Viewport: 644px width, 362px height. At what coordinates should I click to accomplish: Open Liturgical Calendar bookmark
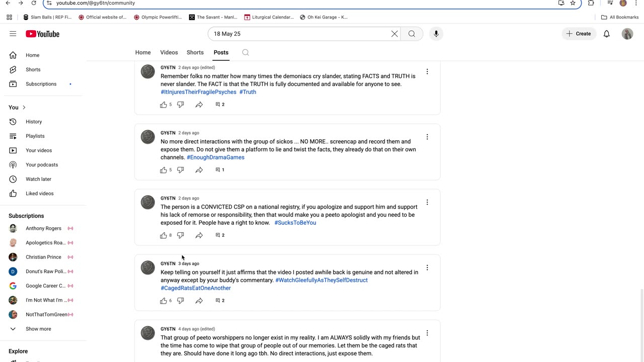(269, 17)
